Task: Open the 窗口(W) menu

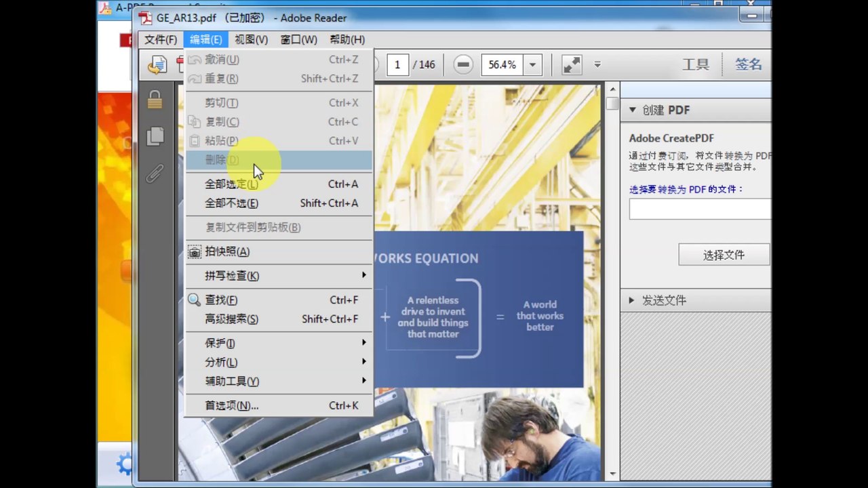Action: tap(298, 40)
